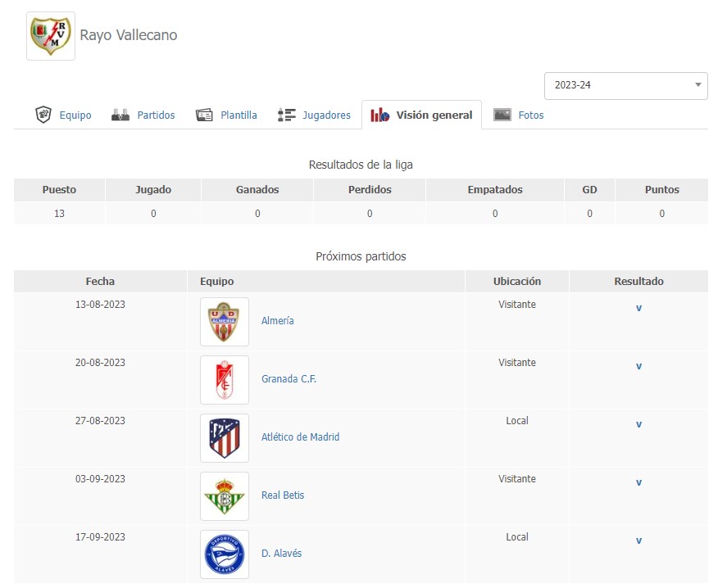This screenshot has height=588, width=718.
Task: Open the 2023-24 season dropdown
Action: click(x=625, y=85)
